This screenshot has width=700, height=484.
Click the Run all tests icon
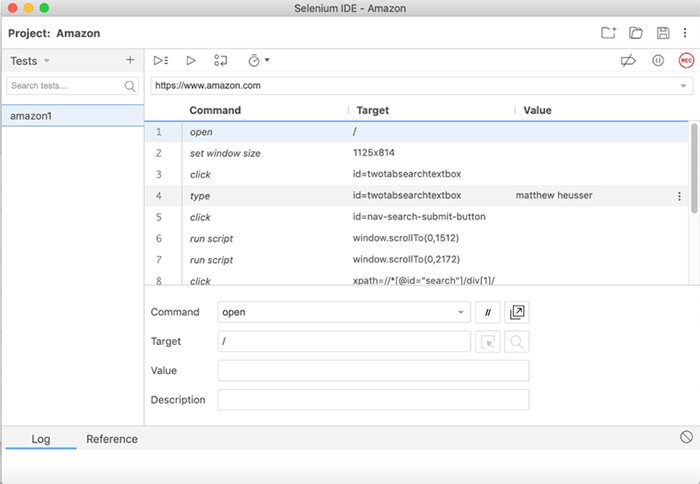pyautogui.click(x=161, y=61)
